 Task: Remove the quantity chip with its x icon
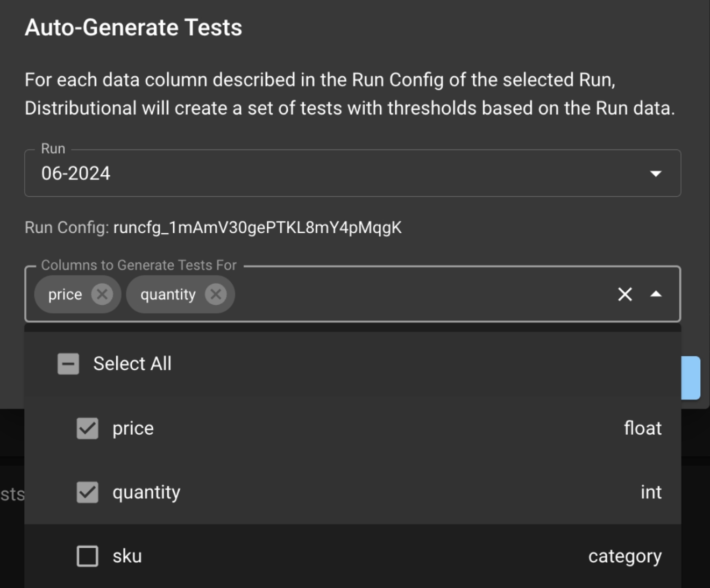pos(216,295)
